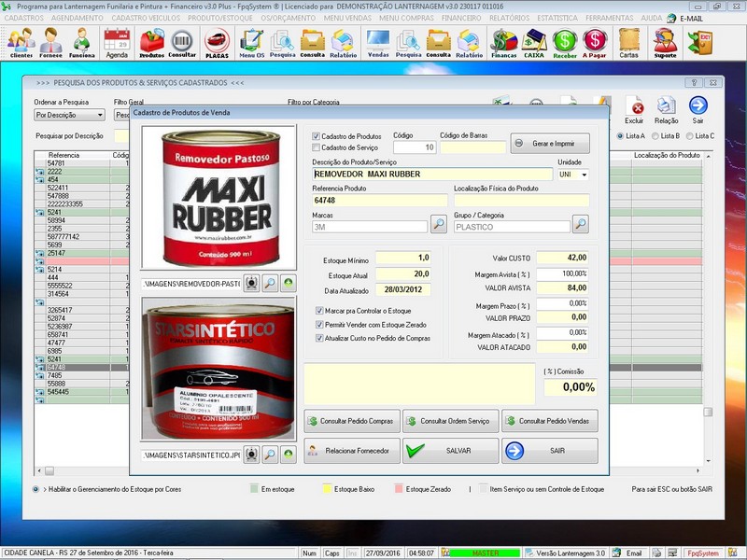Search categories with Grupo / Categoria magnifier
Image resolution: width=747 pixels, height=560 pixels.
[580, 224]
